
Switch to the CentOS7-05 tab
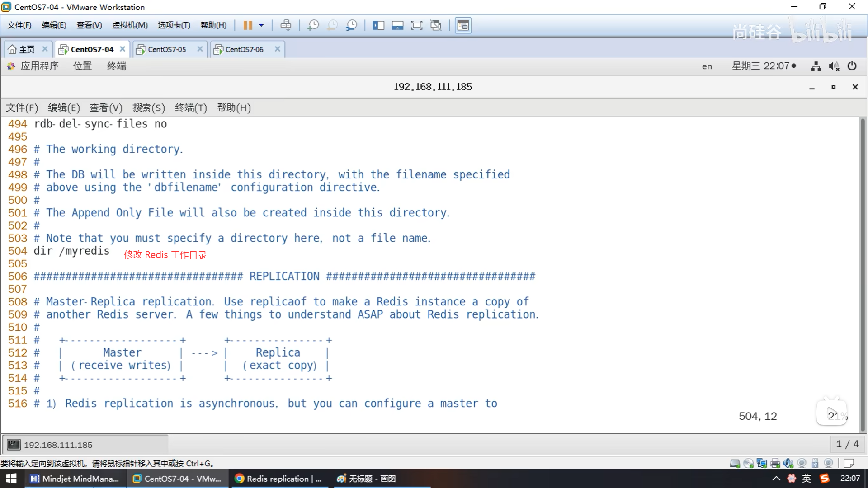(x=167, y=49)
